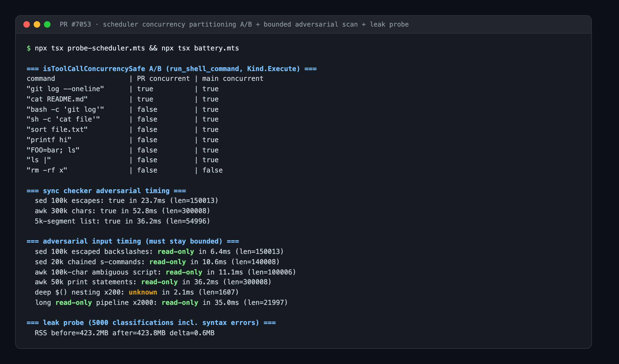Close the terminal with the red button

[27, 24]
